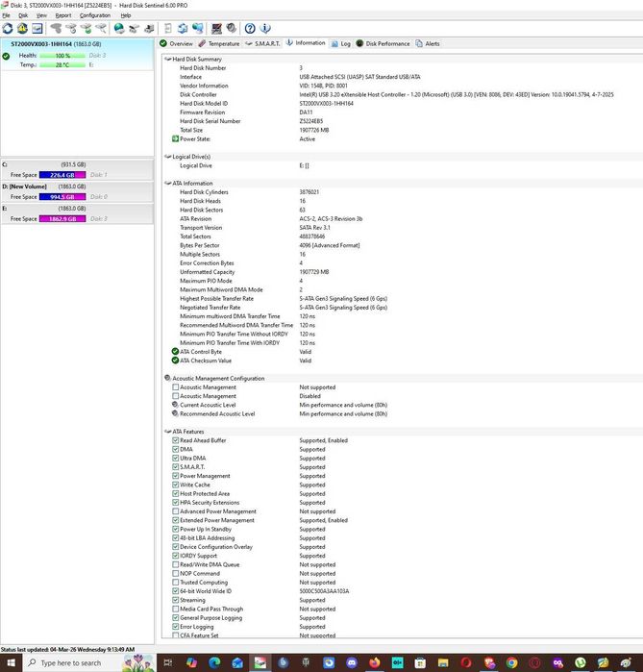Switch to the Disk Performance tab
Screen dimensions: 643x672
(x=383, y=43)
